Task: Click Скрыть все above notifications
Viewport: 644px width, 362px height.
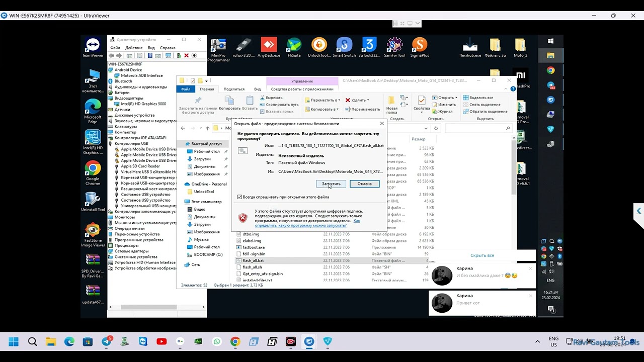Action: [482, 255]
